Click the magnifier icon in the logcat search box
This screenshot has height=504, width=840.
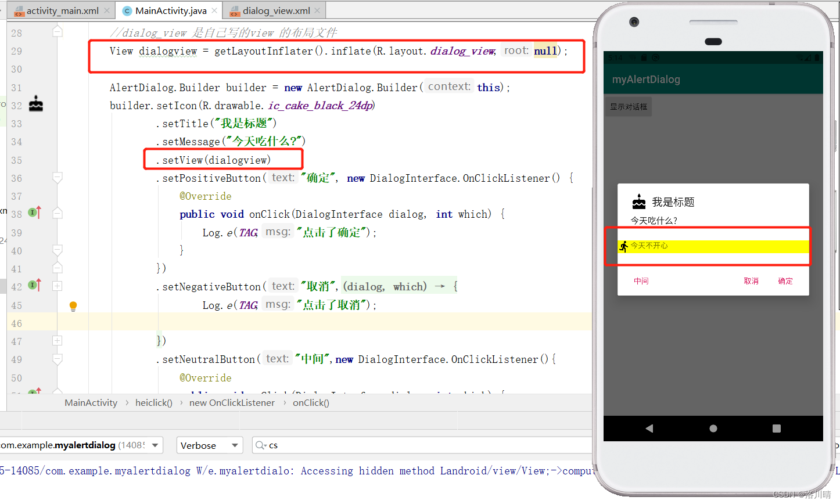[x=260, y=445]
